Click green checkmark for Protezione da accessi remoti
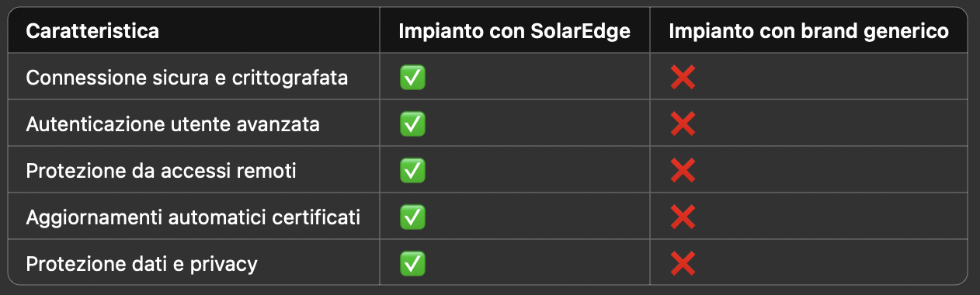The width and height of the screenshot is (980, 295). click(412, 171)
